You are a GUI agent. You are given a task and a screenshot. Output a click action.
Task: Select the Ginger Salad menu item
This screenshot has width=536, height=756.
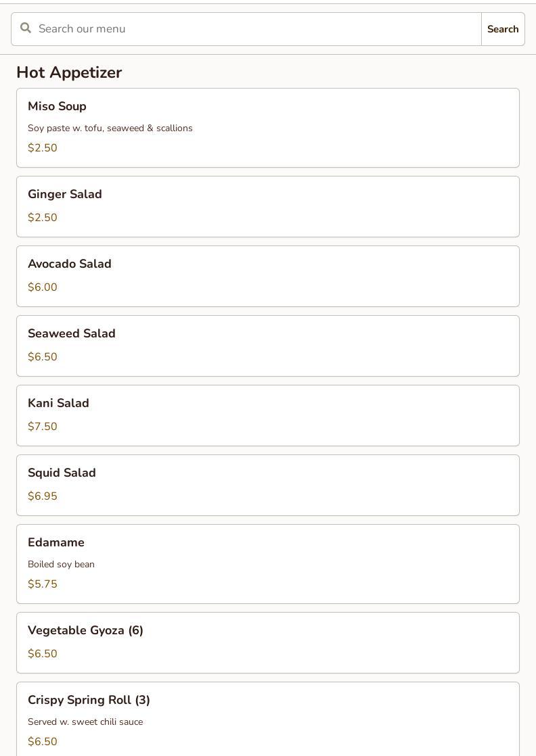pyautogui.click(x=267, y=206)
